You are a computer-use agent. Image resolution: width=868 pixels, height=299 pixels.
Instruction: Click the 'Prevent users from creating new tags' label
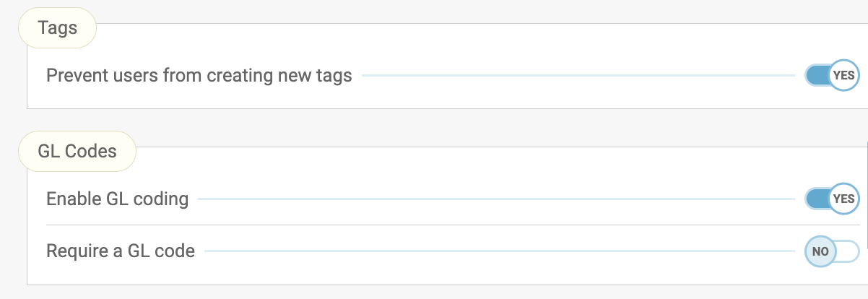click(x=199, y=75)
